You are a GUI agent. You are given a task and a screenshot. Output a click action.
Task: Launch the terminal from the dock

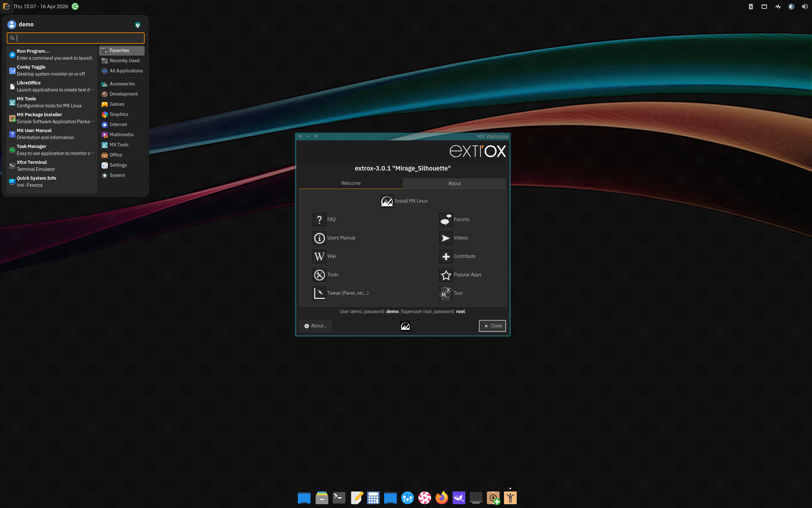[x=339, y=498]
